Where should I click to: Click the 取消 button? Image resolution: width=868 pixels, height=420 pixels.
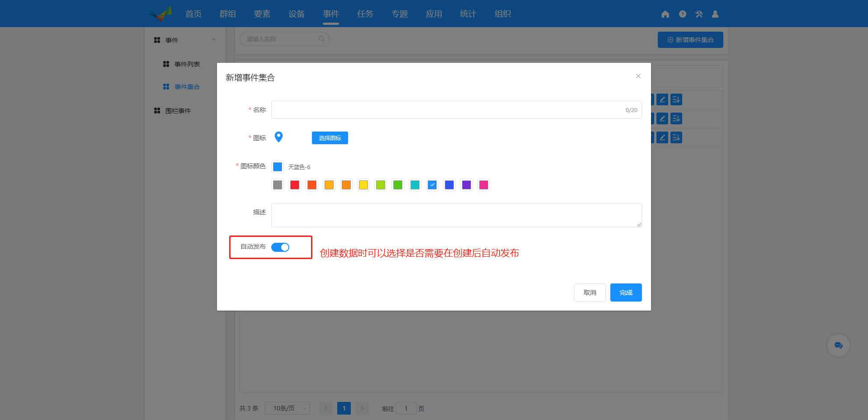click(x=590, y=293)
